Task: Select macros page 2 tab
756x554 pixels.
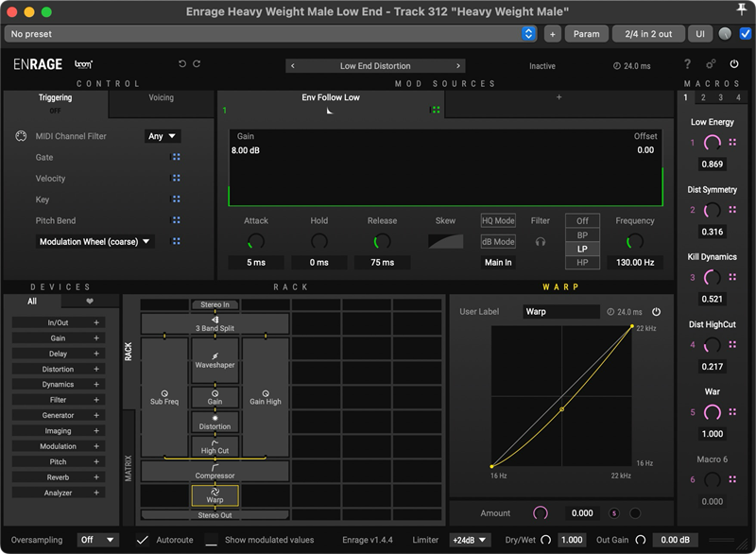Action: (x=702, y=97)
